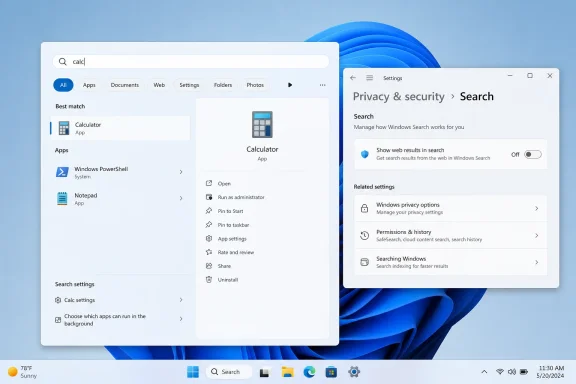
Task: Click the Settings window back arrow
Action: click(x=353, y=78)
